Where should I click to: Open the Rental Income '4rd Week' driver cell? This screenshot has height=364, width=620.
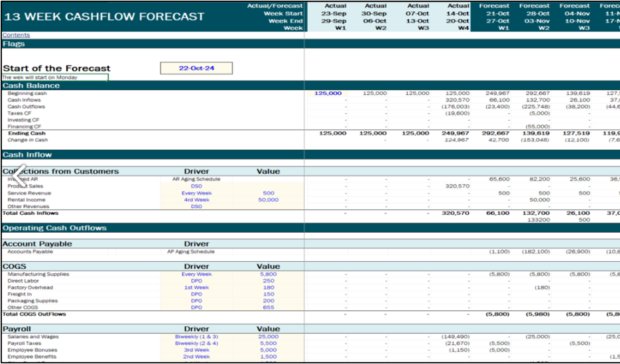(196, 200)
